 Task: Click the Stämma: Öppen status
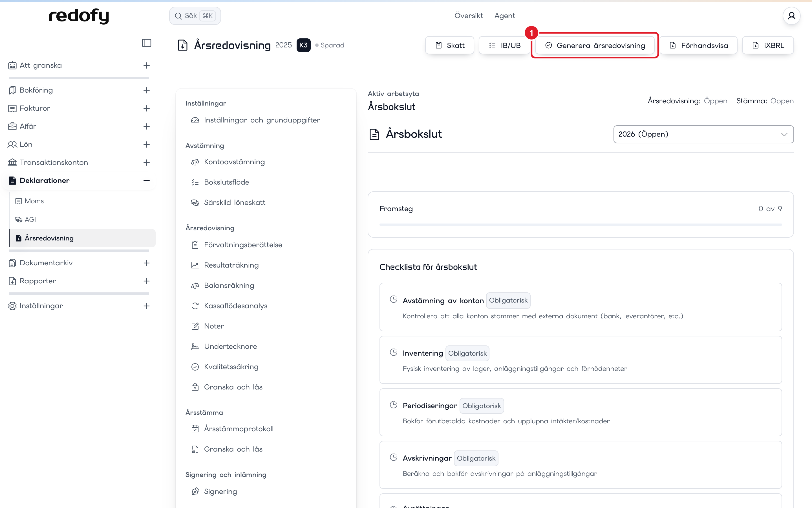tap(765, 101)
